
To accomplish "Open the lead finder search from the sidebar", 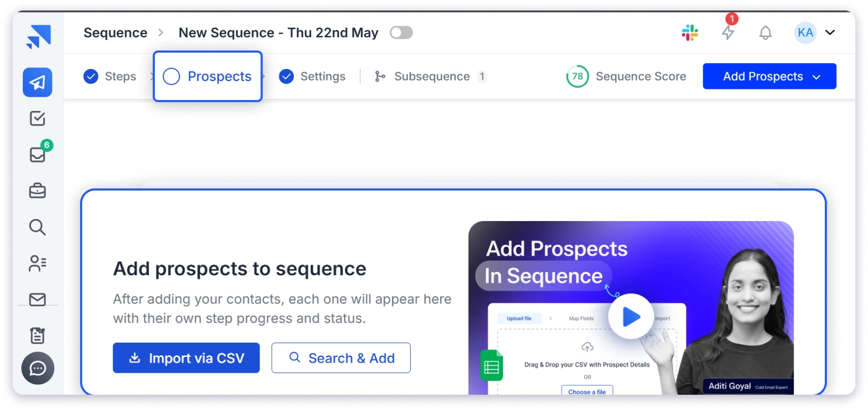I will click(37, 227).
